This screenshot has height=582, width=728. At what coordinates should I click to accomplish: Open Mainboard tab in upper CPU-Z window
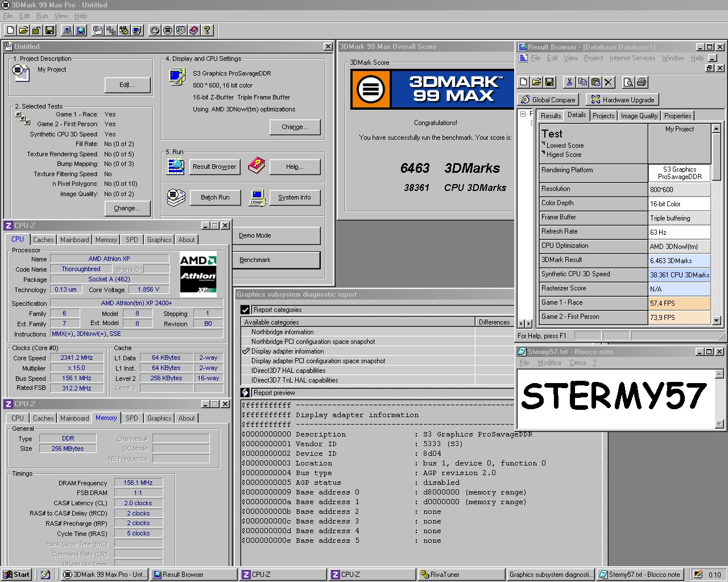(75, 240)
